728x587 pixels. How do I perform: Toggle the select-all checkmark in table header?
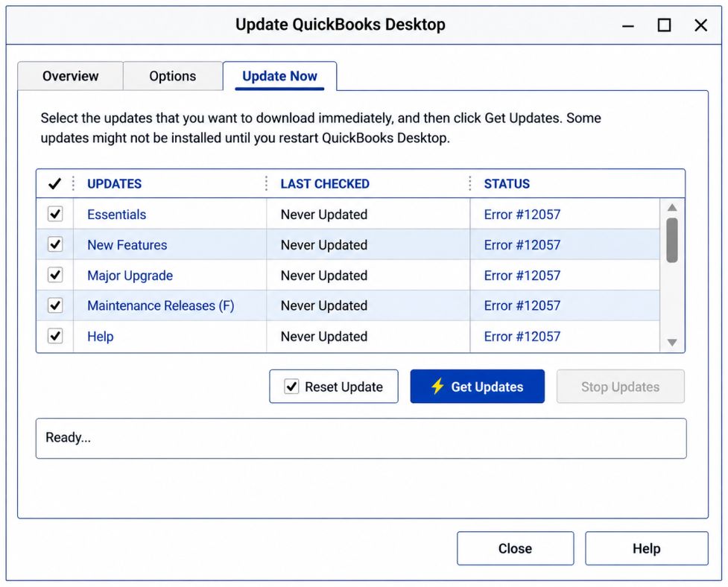pyautogui.click(x=55, y=184)
